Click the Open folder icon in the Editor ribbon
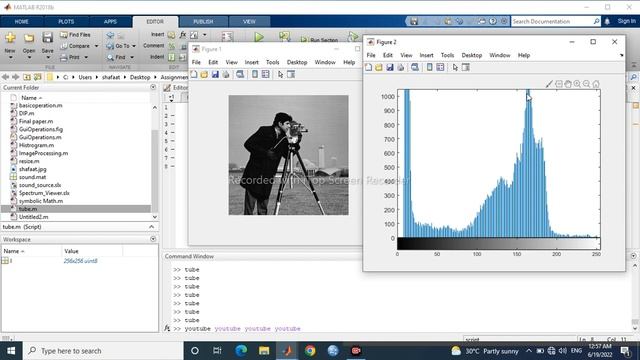Viewport: 640px width, 360px height. coord(29,38)
